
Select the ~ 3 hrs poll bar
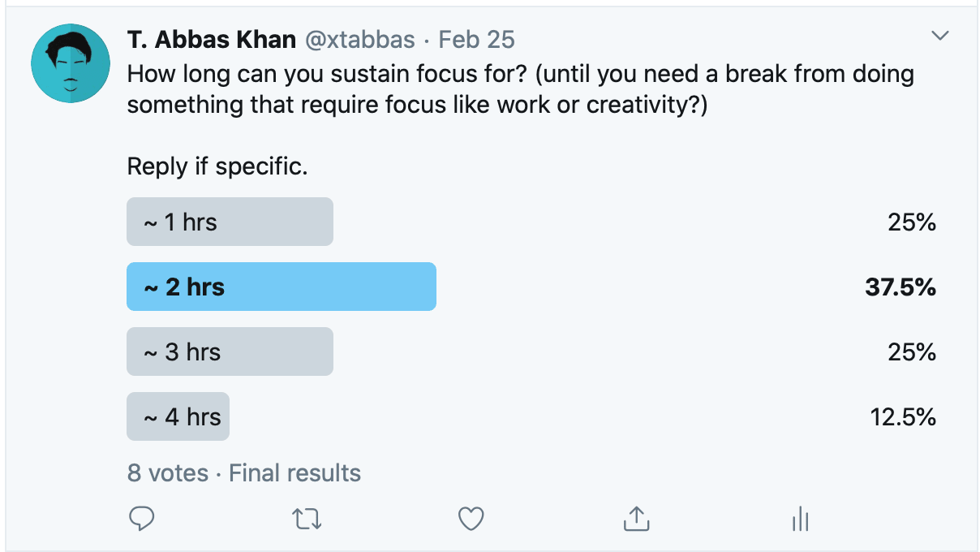coord(230,351)
